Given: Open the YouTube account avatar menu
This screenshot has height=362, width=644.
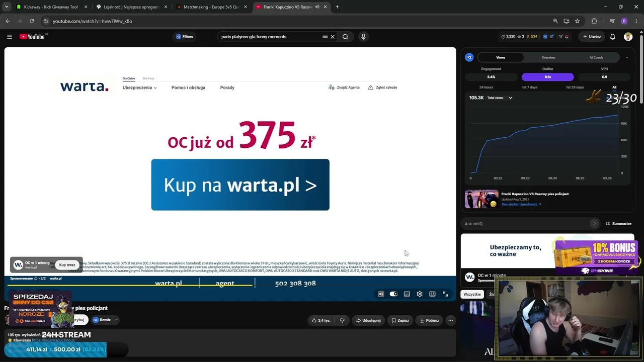Looking at the screenshot, I should [628, 37].
